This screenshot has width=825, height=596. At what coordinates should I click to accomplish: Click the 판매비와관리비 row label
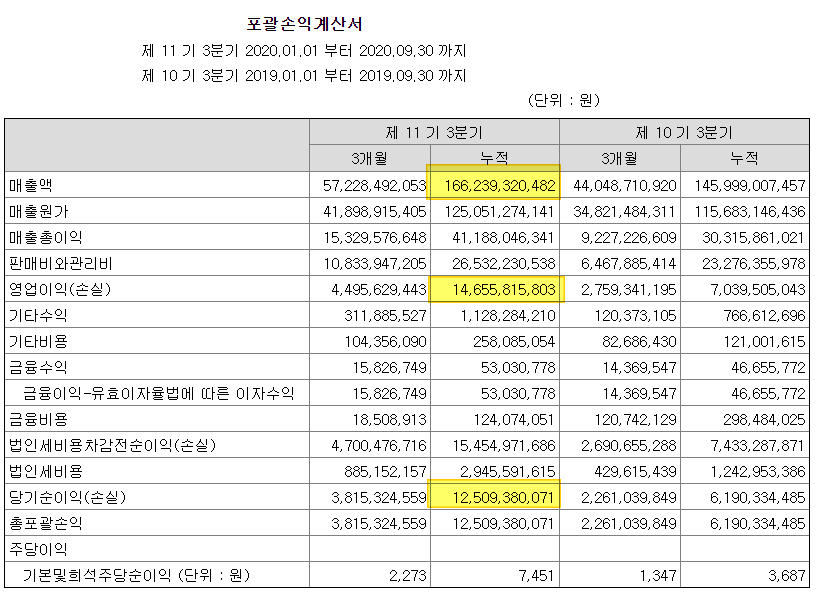point(61,264)
